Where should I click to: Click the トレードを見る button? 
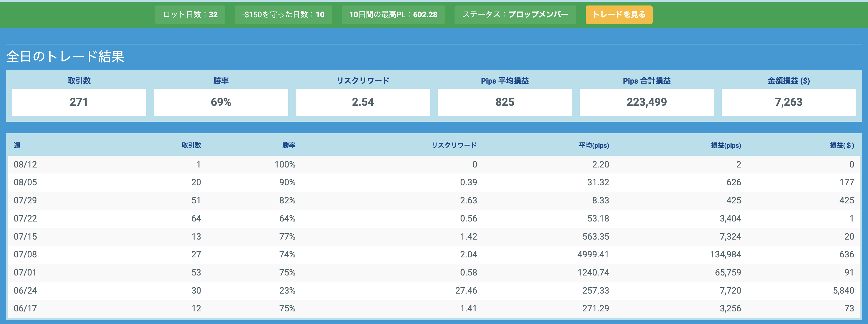click(619, 15)
